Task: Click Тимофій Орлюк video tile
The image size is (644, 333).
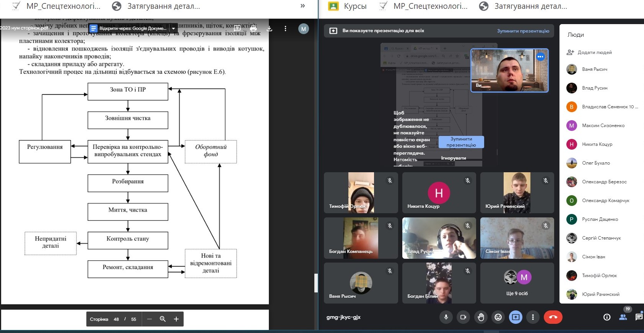Action: click(361, 193)
